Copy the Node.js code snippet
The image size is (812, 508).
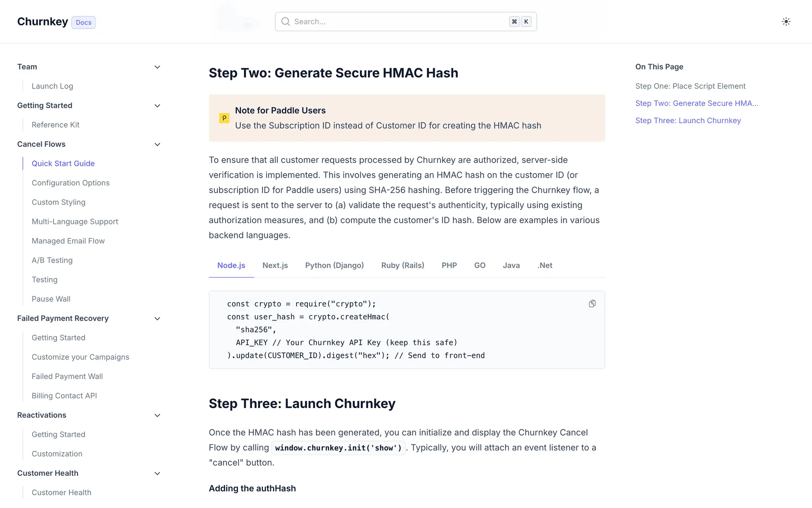coord(592,304)
